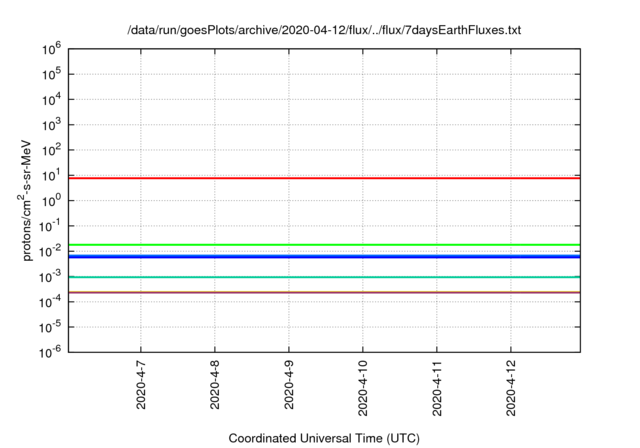Select the 10^1 y-axis label
This screenshot has height=448, width=640.
tap(51, 175)
